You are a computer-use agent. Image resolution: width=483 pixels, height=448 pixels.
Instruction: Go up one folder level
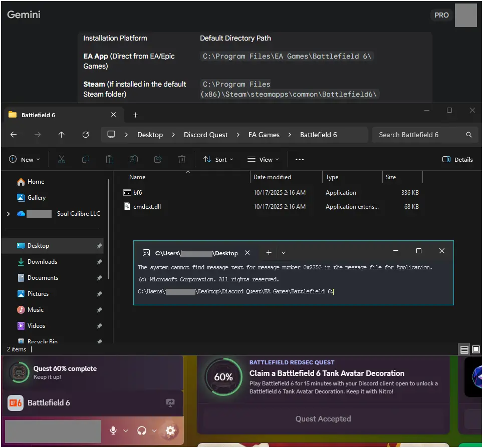[x=61, y=135]
